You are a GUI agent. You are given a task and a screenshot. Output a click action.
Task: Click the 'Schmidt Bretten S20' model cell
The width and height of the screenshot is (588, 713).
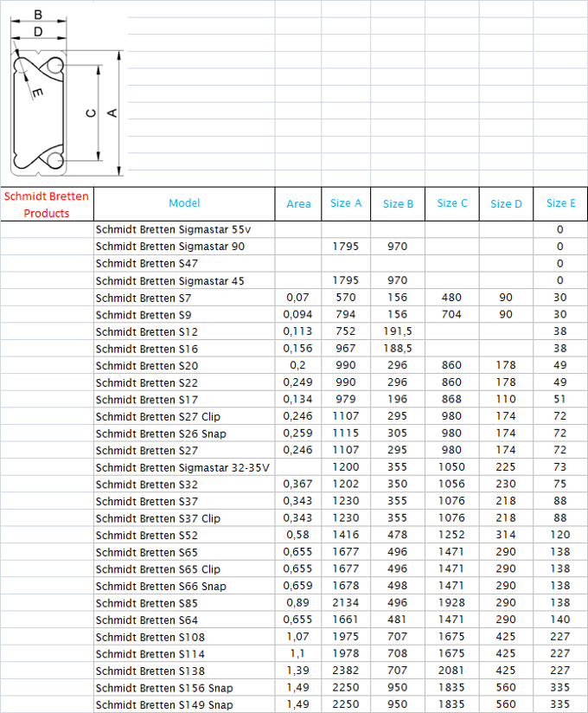coord(184,365)
